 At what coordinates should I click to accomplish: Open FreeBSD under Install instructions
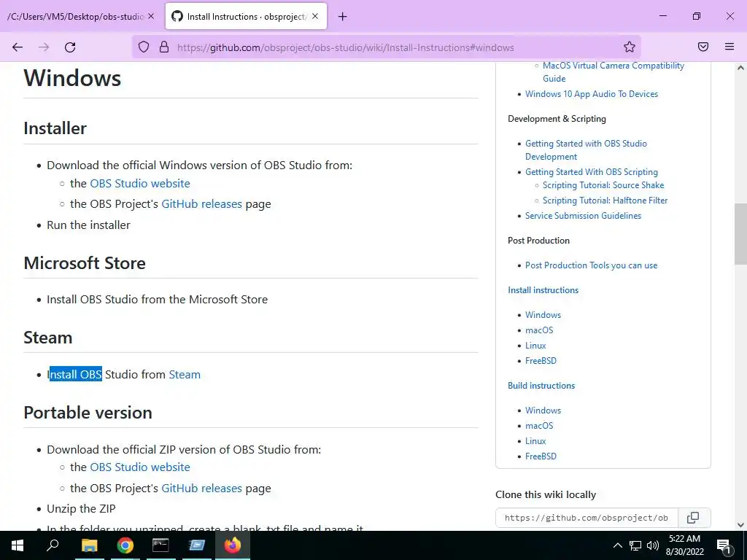click(x=541, y=360)
